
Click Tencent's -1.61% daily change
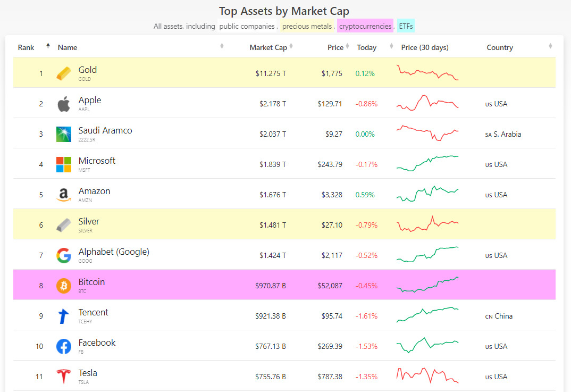pyautogui.click(x=366, y=316)
